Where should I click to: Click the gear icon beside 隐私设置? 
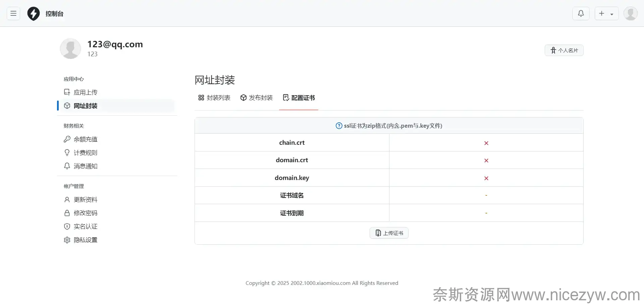pyautogui.click(x=67, y=240)
